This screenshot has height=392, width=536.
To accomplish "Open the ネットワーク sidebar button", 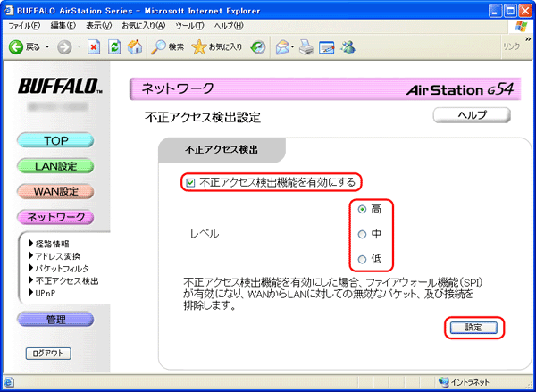I will (55, 217).
